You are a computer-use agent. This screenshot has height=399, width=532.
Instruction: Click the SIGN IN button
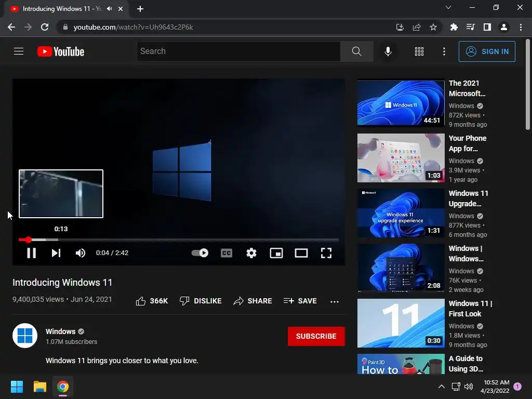tap(487, 51)
